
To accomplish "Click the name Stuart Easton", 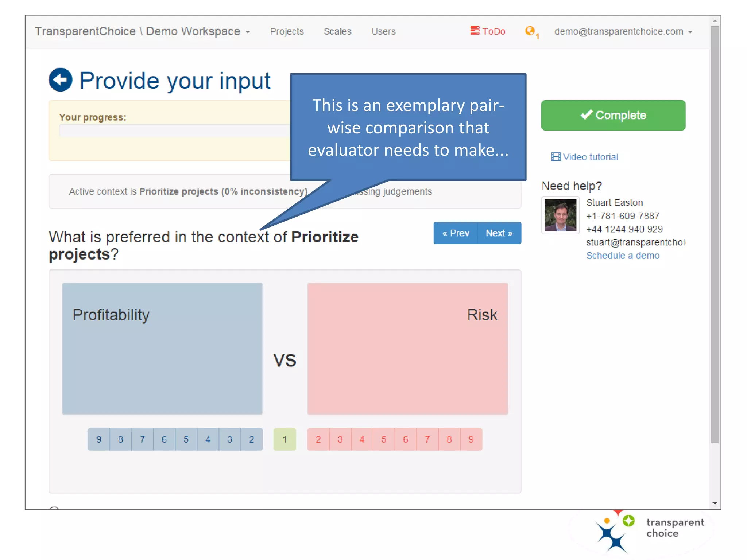I will [x=614, y=203].
